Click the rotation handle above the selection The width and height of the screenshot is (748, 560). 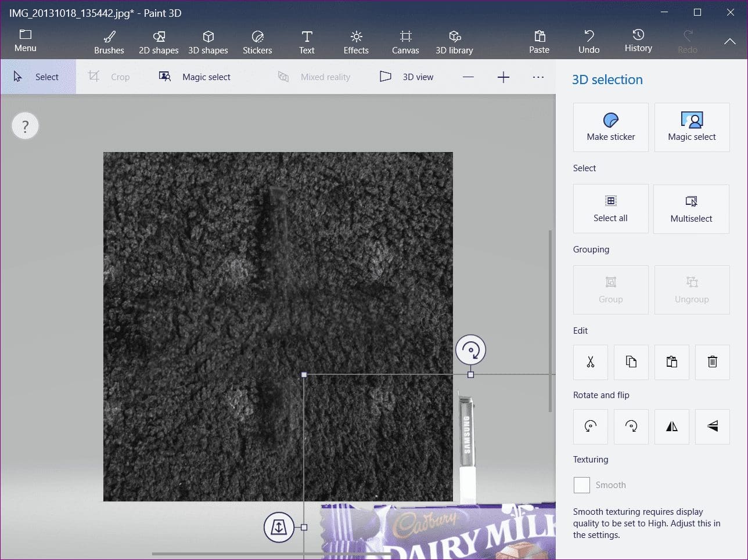click(470, 350)
